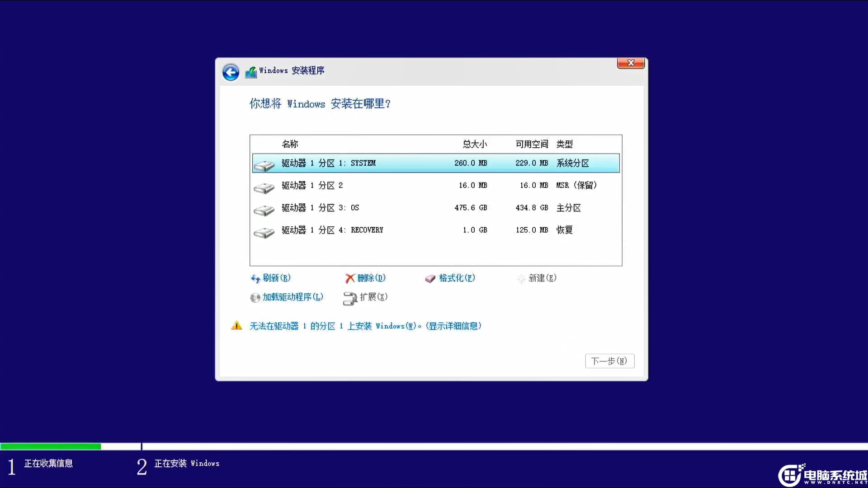Click the Extend (扩展) icon
The image size is (868, 488).
tap(350, 298)
